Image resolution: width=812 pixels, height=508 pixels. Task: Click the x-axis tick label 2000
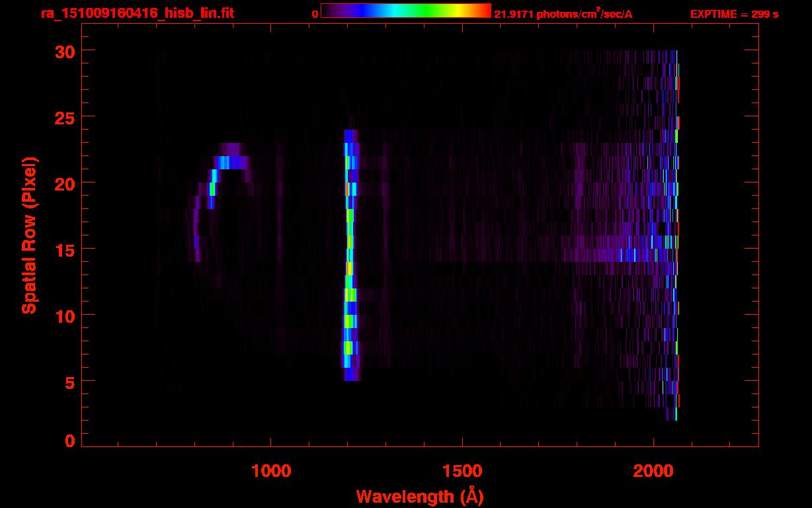[653, 471]
